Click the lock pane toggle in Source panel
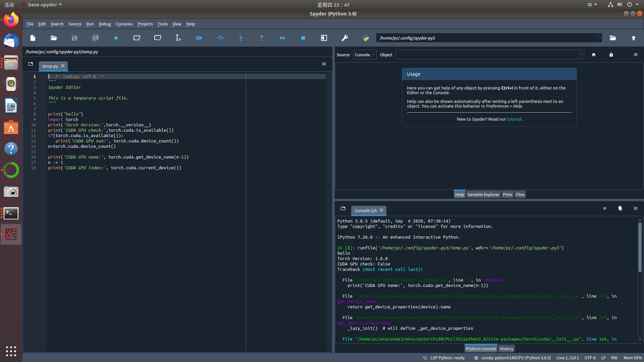 pos(611,54)
